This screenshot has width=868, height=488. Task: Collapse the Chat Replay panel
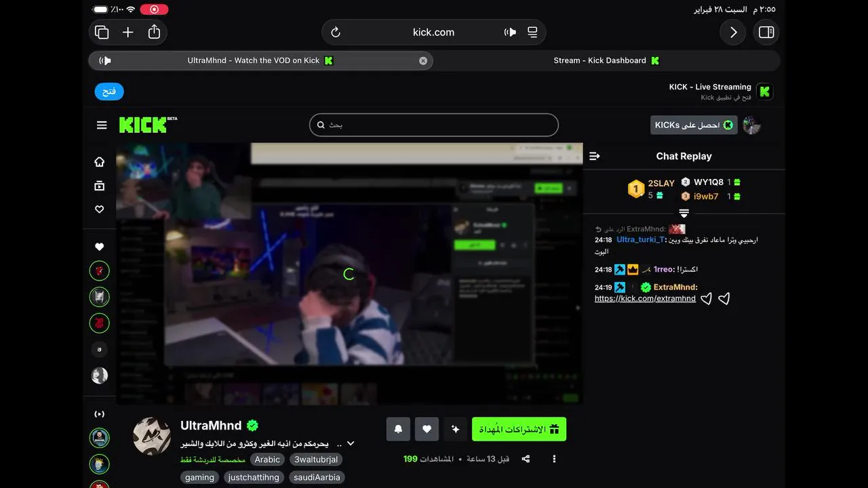click(x=595, y=156)
